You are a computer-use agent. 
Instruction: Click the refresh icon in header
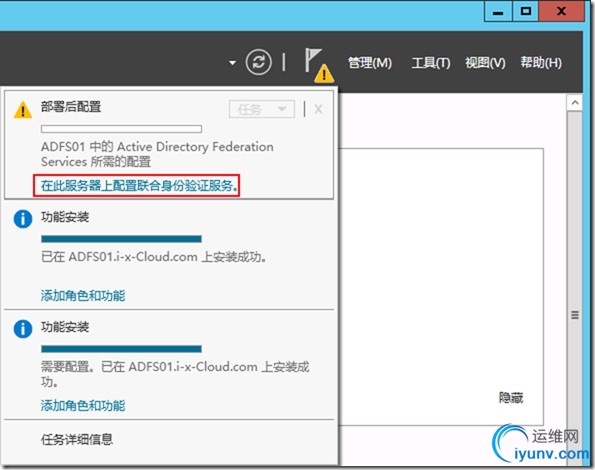point(258,62)
